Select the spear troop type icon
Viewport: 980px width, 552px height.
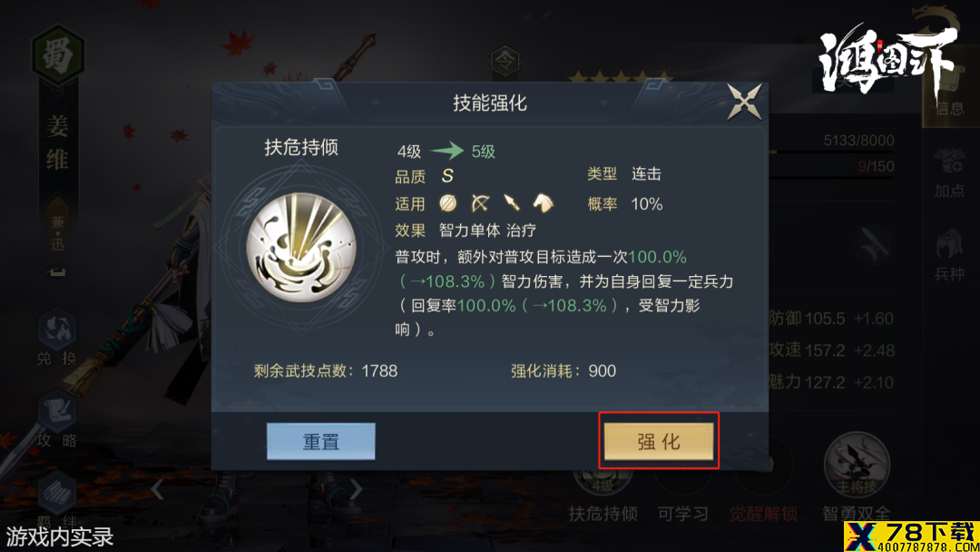(512, 203)
